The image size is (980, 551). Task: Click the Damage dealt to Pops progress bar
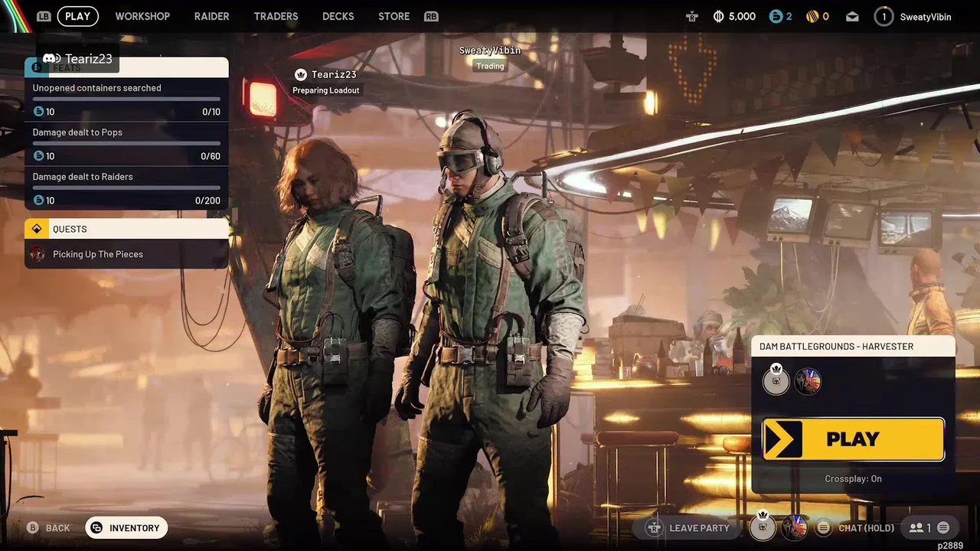(x=126, y=143)
